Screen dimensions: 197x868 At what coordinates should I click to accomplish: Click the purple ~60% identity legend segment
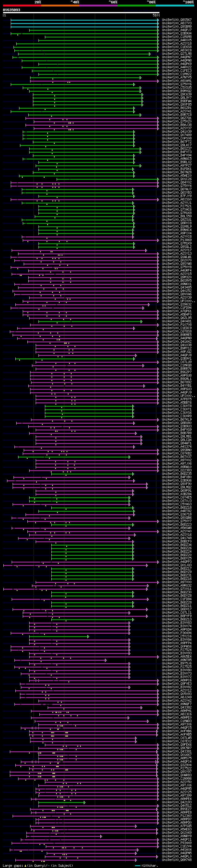pyautogui.click(x=98, y=6)
